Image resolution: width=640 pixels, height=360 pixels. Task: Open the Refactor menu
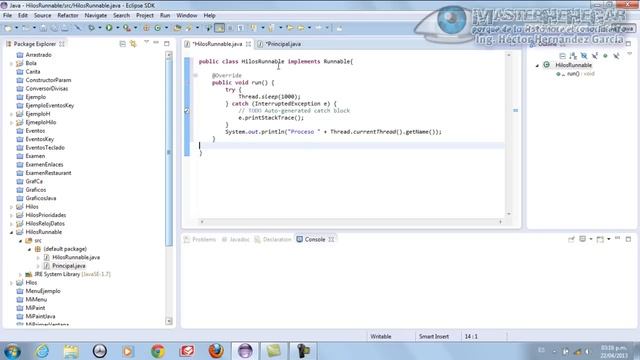click(68, 16)
